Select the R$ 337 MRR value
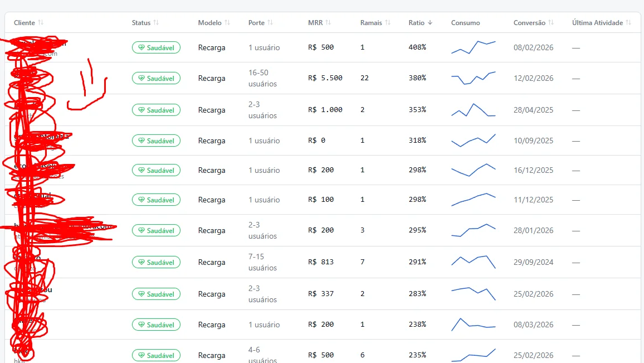Image resolution: width=644 pixels, height=363 pixels. click(321, 293)
